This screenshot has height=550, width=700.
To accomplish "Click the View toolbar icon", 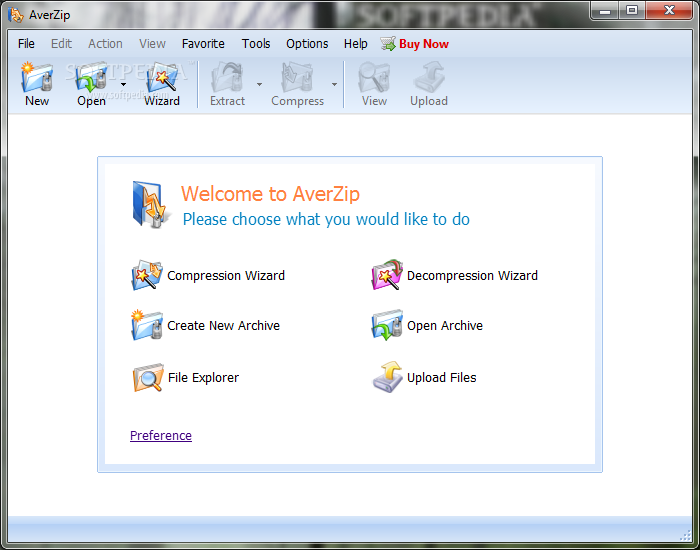I will (374, 77).
